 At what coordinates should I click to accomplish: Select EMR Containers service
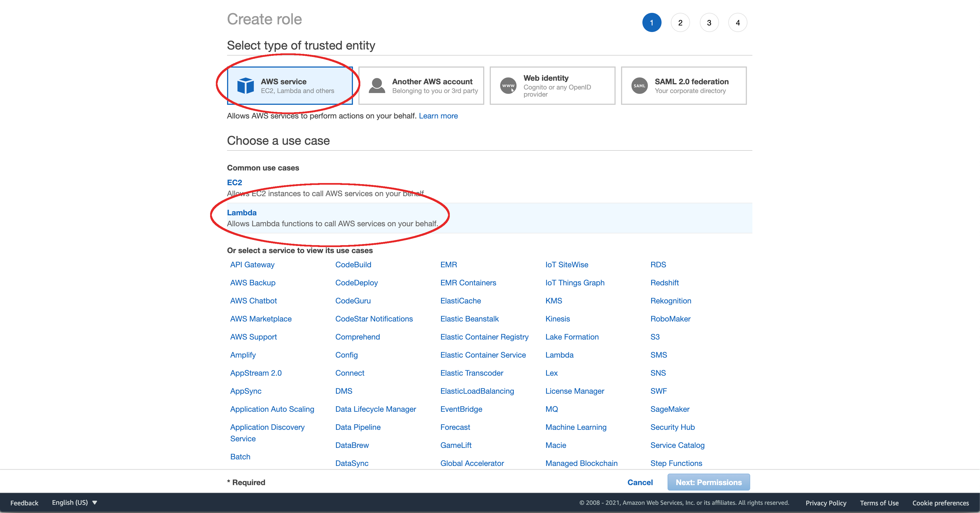coord(468,283)
